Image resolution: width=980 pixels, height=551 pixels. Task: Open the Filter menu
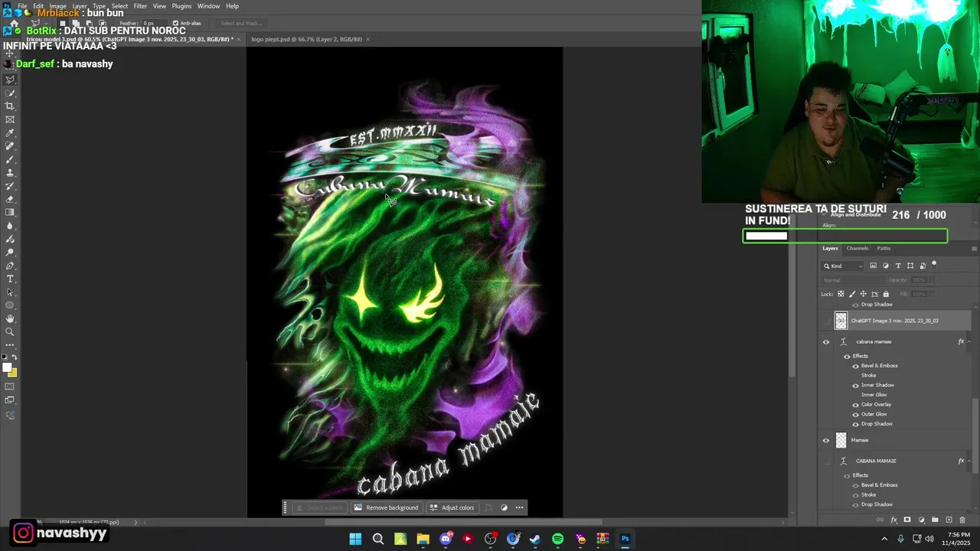pyautogui.click(x=140, y=6)
